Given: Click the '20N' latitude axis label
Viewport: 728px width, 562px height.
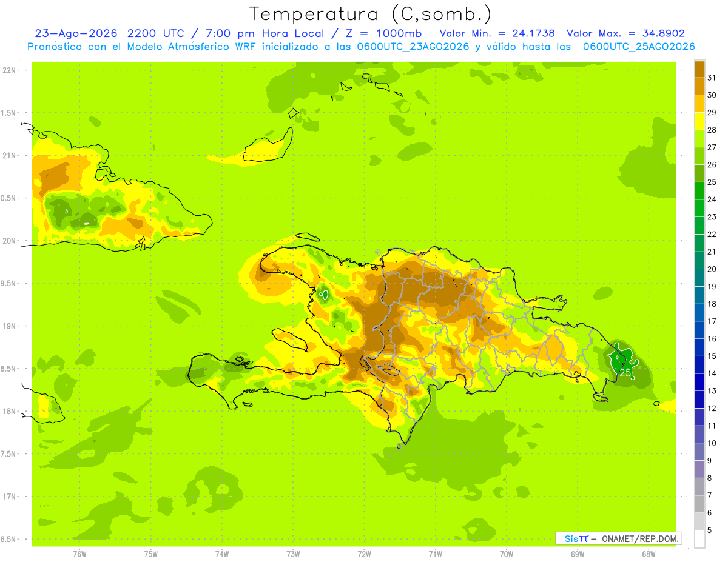Looking at the screenshot, I should (x=9, y=241).
